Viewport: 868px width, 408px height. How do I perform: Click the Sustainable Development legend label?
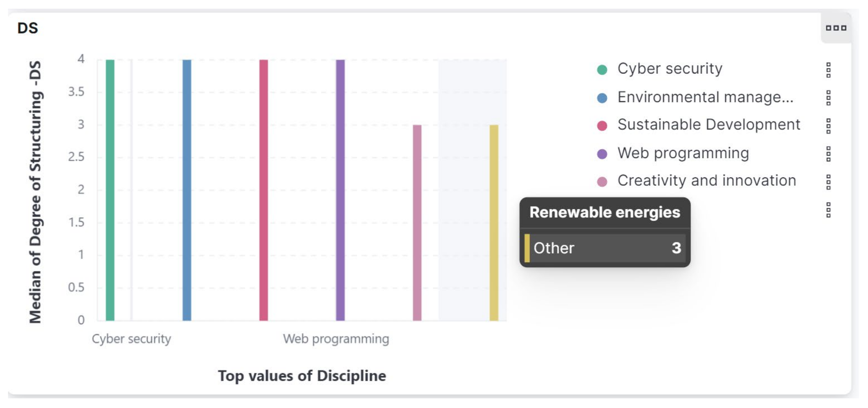point(708,125)
